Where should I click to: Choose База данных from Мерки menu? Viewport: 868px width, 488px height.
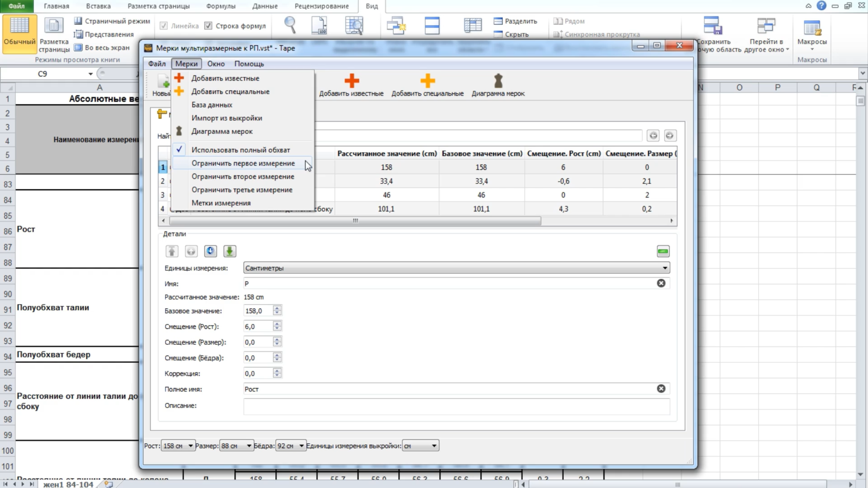click(212, 105)
